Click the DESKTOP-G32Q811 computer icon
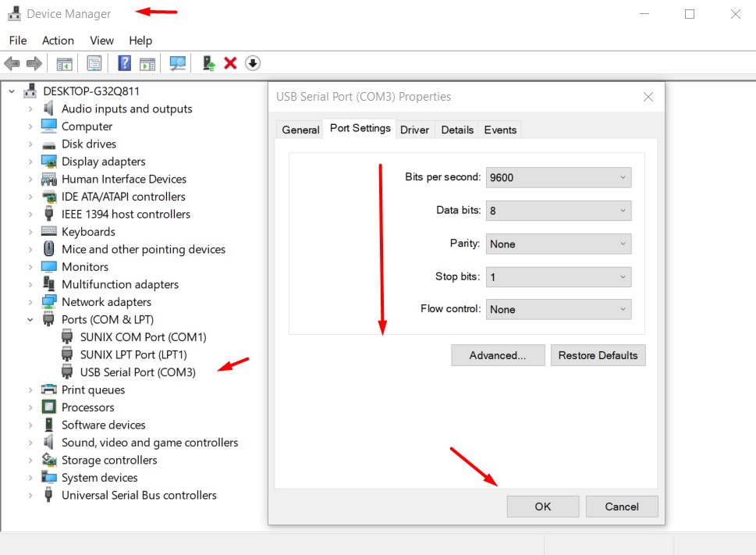Viewport: 756px width, 555px height. (30, 91)
